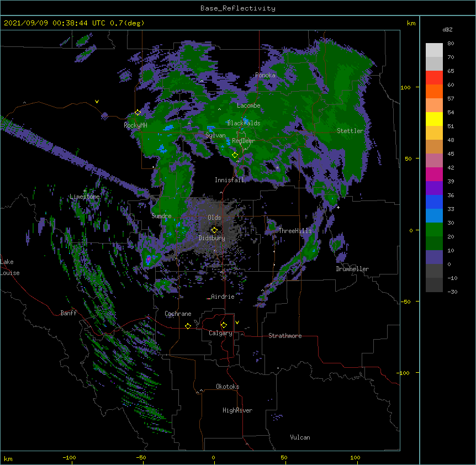Pick the light orange 57-54 dBZ swatch
The width and height of the screenshot is (476, 465).
click(434, 105)
